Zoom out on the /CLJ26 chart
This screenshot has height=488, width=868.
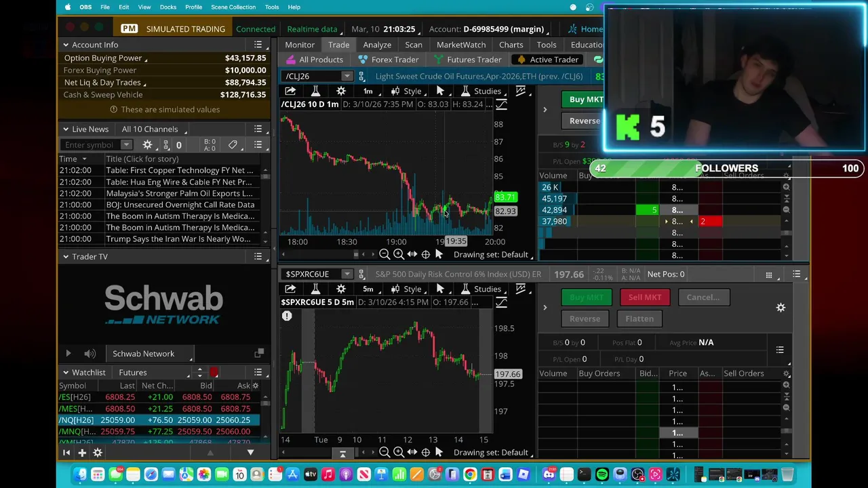click(x=384, y=254)
